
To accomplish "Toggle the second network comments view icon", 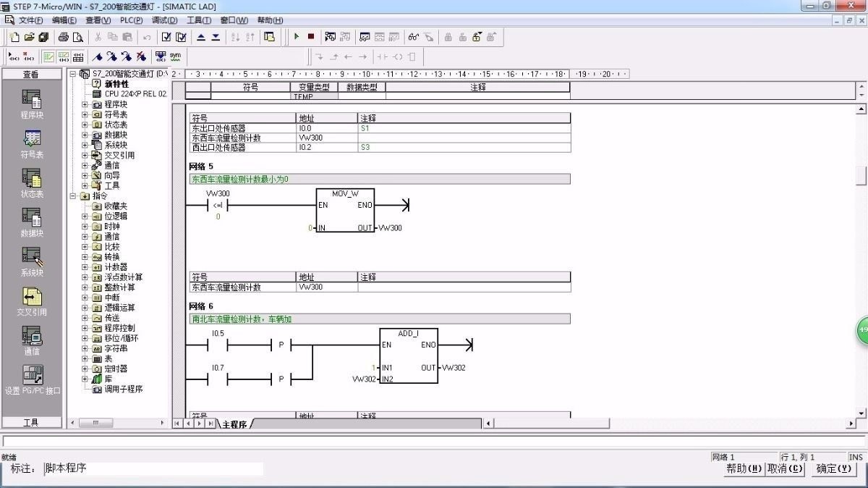I will 64,56.
